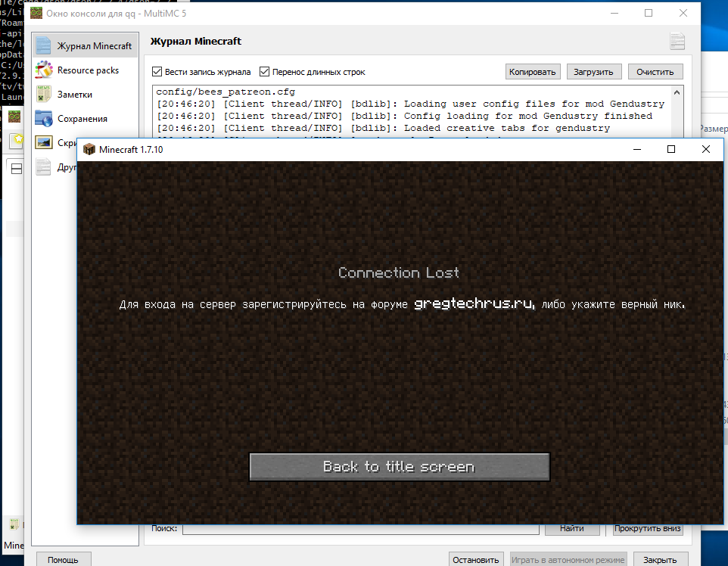Click the log page icon in header
This screenshot has height=566, width=728.
click(677, 41)
